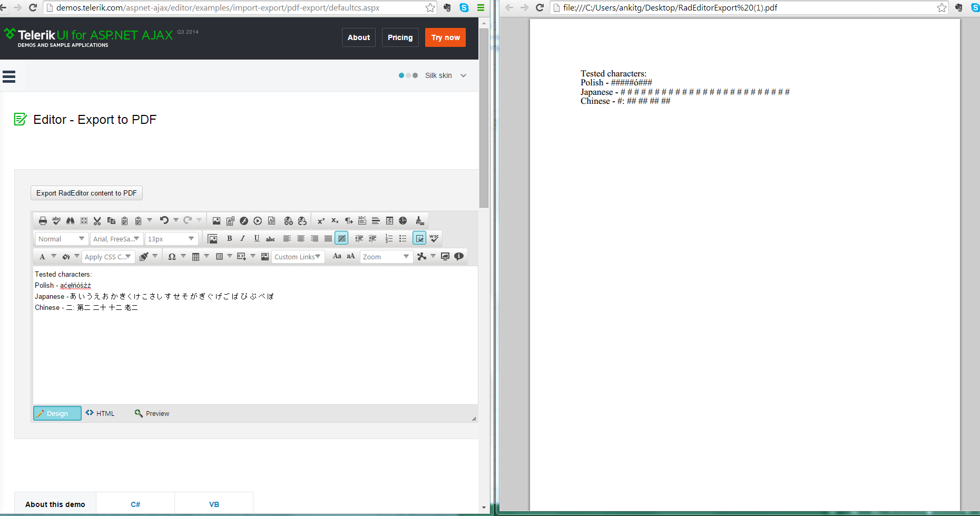The height and width of the screenshot is (516, 980).
Task: Open the Document Manager tool
Action: pyautogui.click(x=230, y=221)
